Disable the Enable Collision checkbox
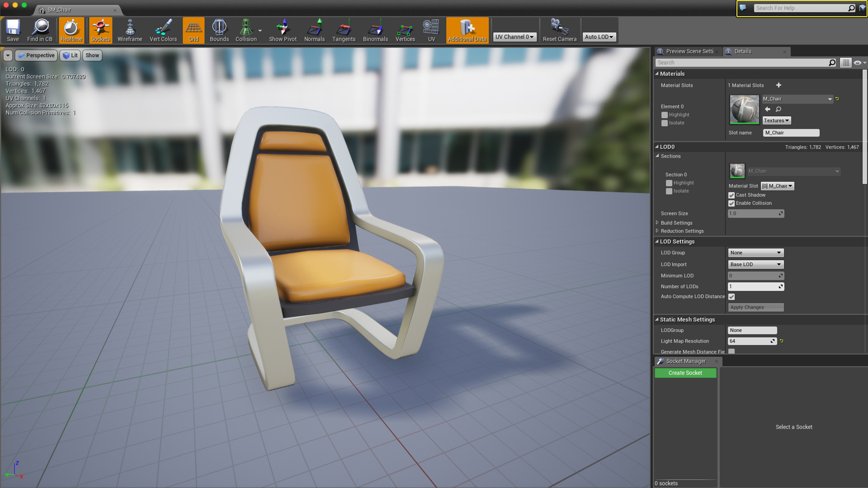 (x=731, y=203)
